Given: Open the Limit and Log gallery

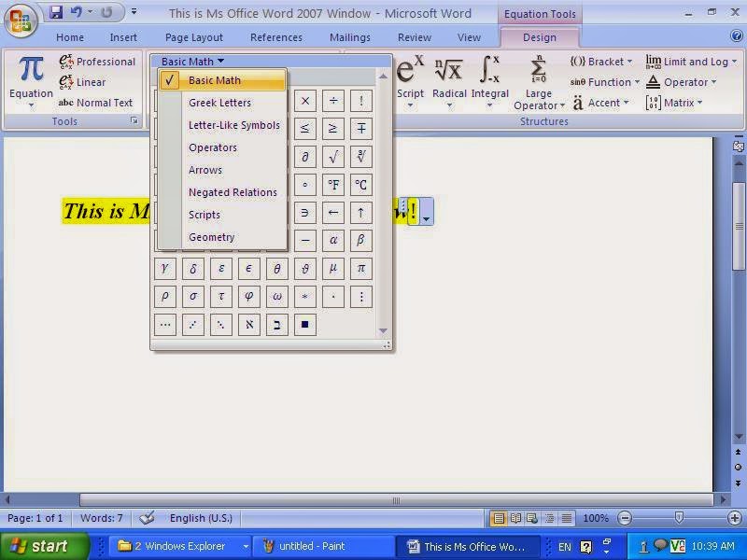Looking at the screenshot, I should pyautogui.click(x=691, y=62).
